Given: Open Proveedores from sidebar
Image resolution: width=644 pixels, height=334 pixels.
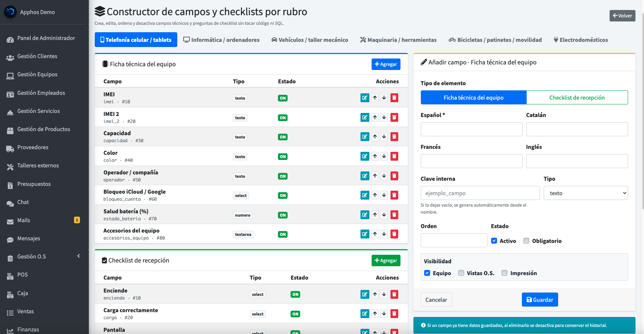Looking at the screenshot, I should pos(44,147).
